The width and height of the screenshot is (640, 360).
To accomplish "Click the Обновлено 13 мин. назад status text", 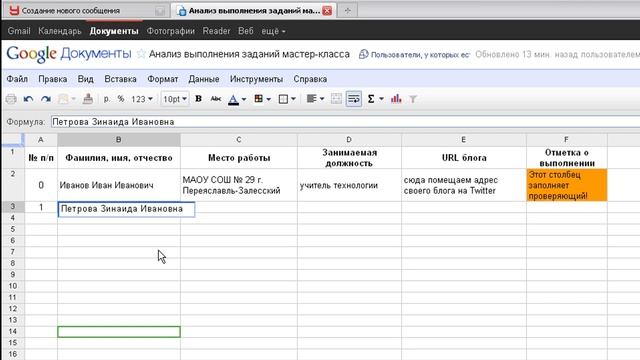I will [557, 54].
